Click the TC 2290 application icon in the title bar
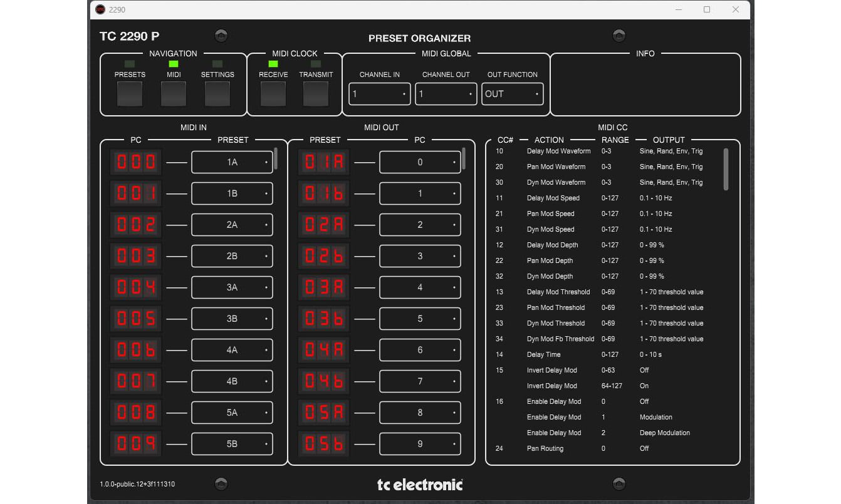841x504 pixels. pos(99,9)
